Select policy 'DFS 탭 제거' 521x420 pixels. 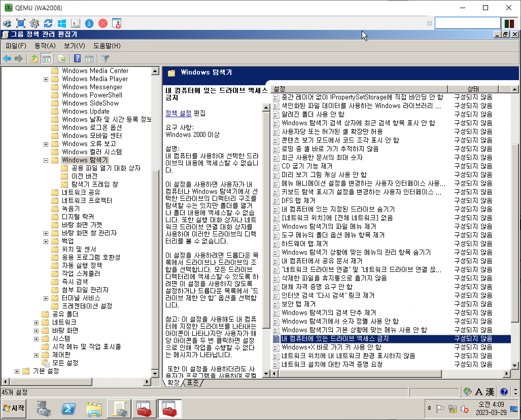[x=298, y=200]
